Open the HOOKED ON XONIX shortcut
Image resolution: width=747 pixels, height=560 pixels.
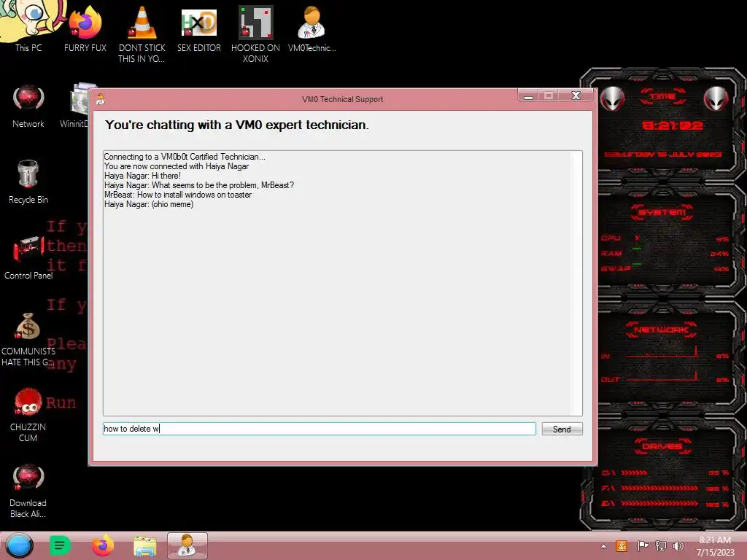pos(256,34)
